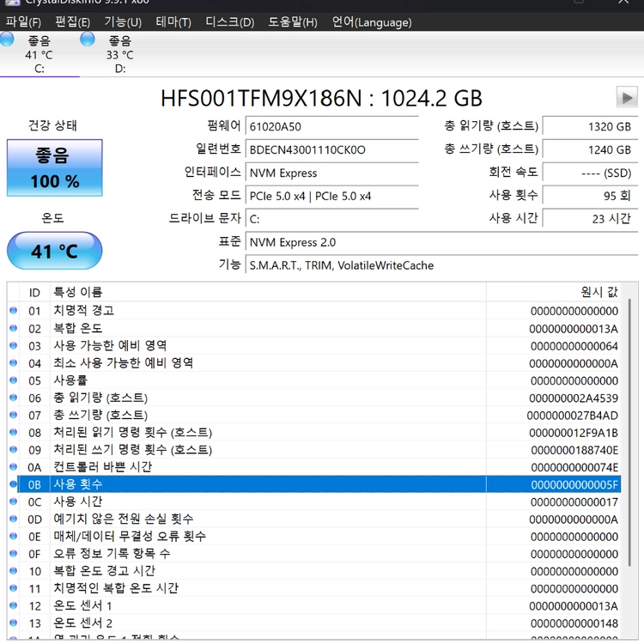Click status dot for row 0C 사용 시간
Image resolution: width=644 pixels, height=644 pixels.
pyautogui.click(x=13, y=501)
